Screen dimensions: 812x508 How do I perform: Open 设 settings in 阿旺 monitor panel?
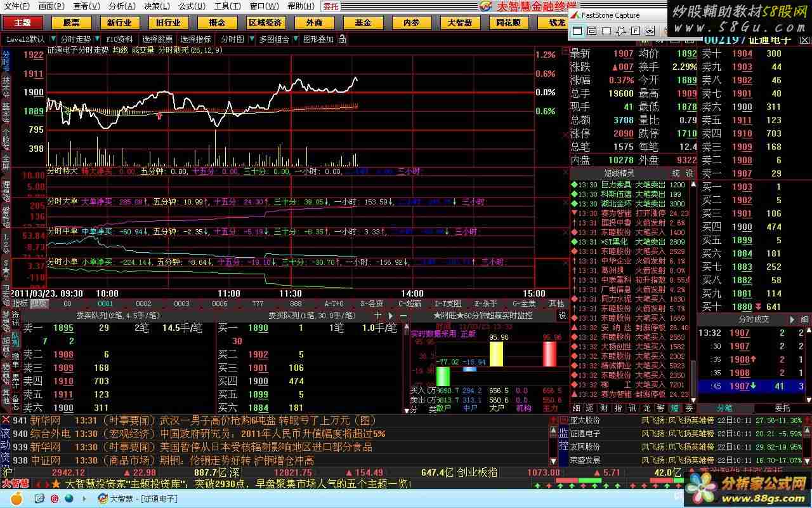(562, 315)
